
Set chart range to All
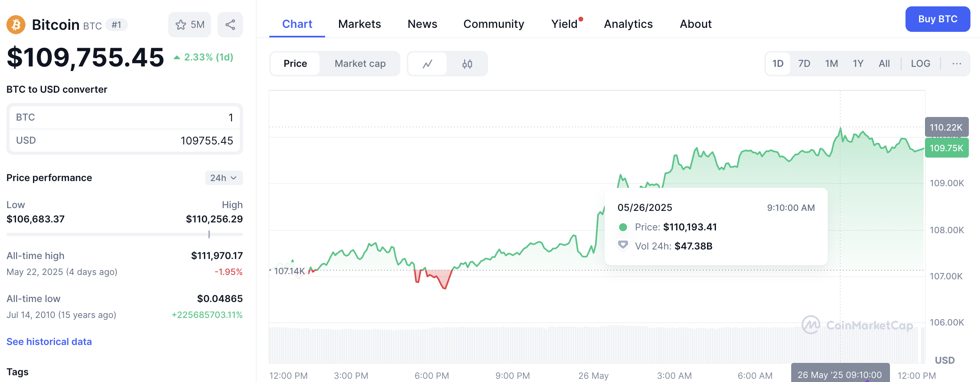pyautogui.click(x=884, y=64)
